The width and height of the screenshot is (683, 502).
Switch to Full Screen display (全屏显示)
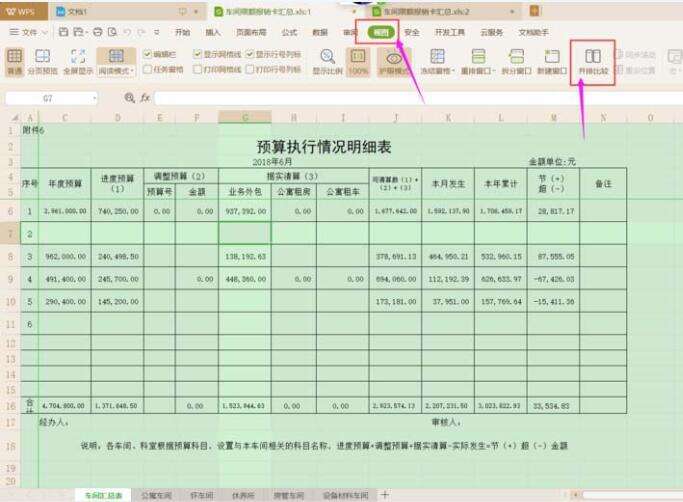[x=78, y=56]
